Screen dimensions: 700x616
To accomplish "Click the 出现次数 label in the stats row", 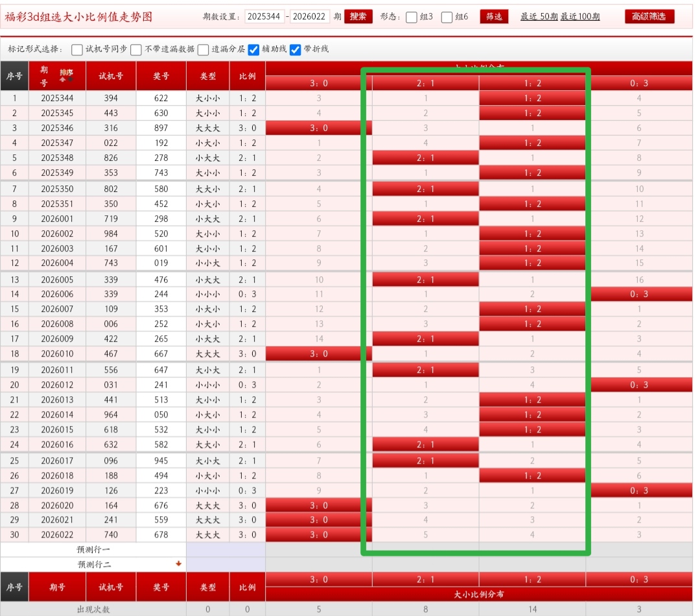I will 93,610.
